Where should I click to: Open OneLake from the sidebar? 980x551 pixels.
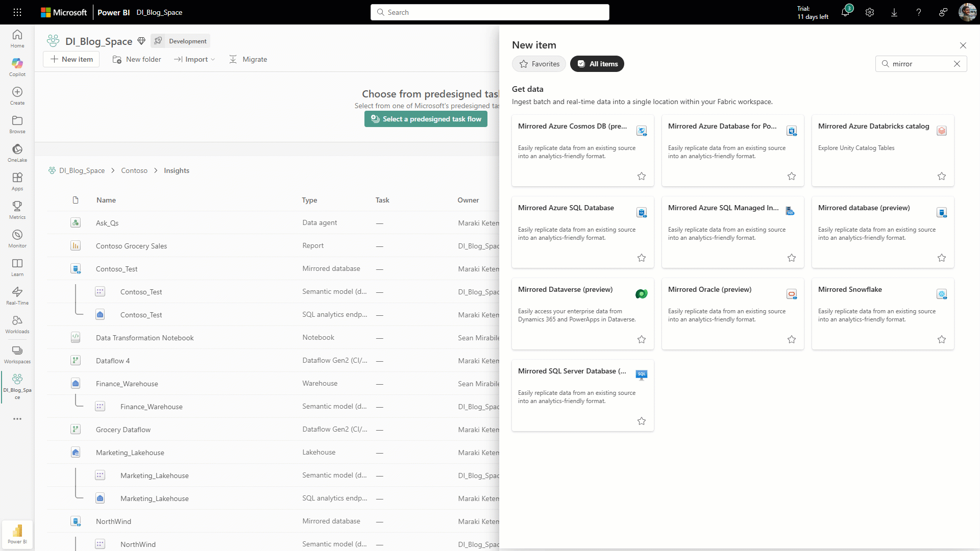tap(17, 153)
